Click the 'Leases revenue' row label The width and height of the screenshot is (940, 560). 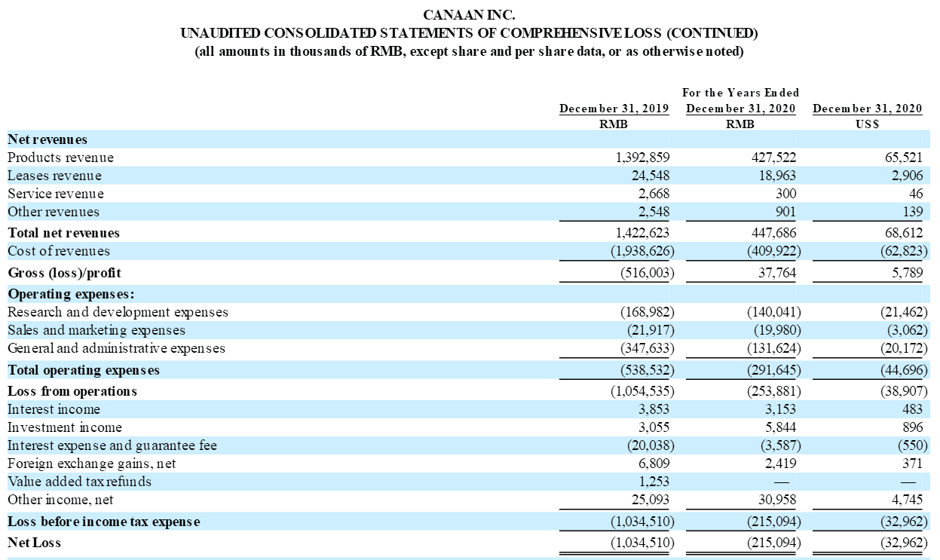54,176
